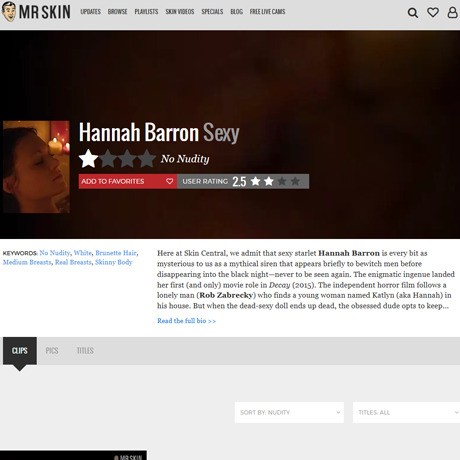Follow the Brunette Hair keyword link

(116, 253)
